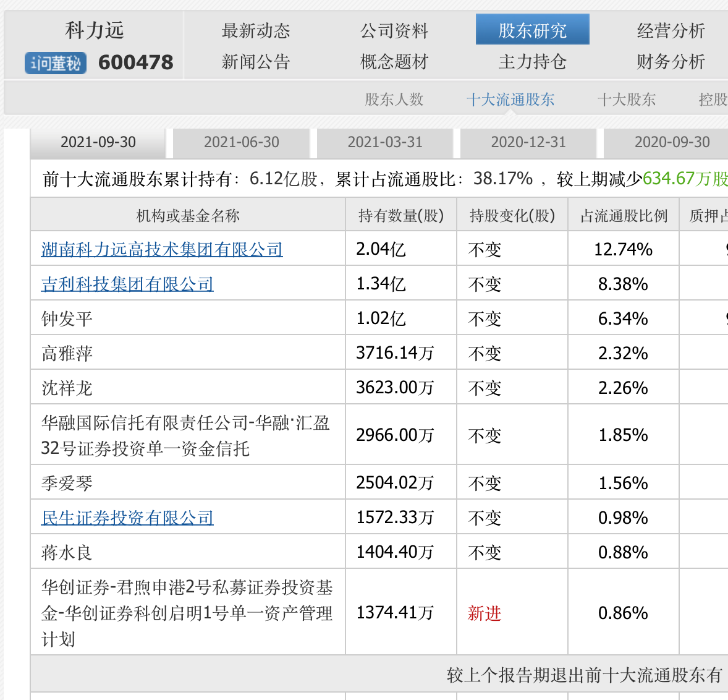
Task: Click the 8.38% ratio cell
Action: [x=624, y=284]
